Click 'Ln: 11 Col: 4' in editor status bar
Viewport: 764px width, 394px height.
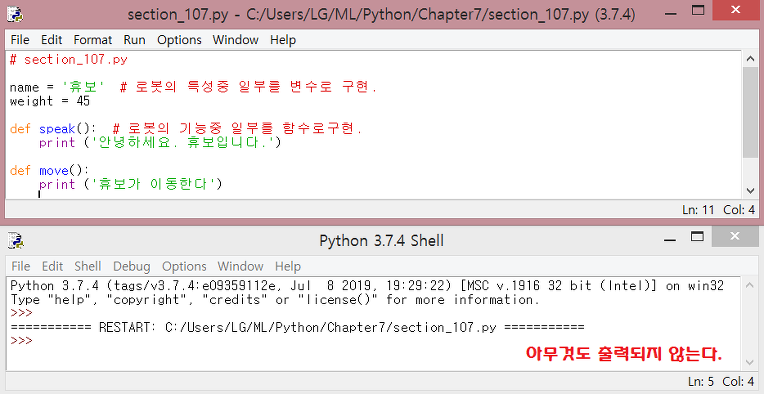tap(719, 210)
